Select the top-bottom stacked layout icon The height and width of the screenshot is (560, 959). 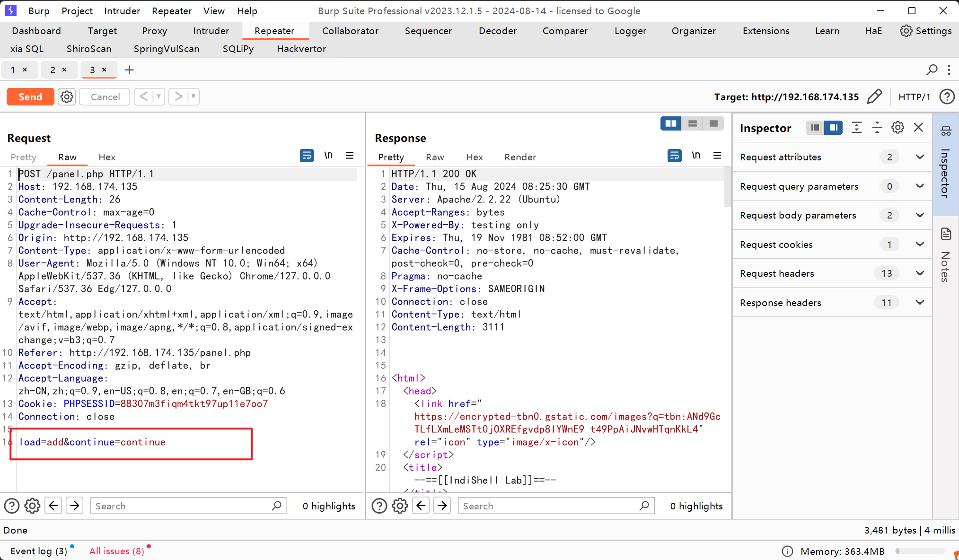coord(692,123)
